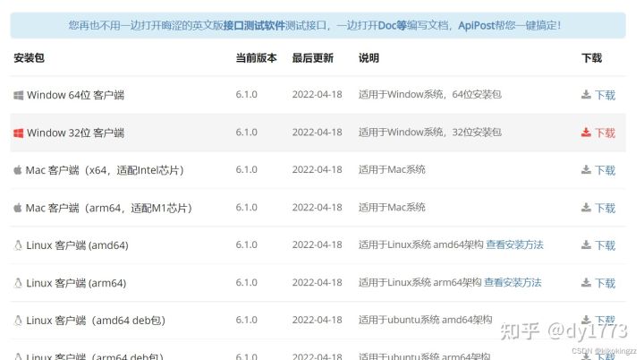
Task: Click 适用于Window系统，64位安装包 description
Action: tap(430, 95)
